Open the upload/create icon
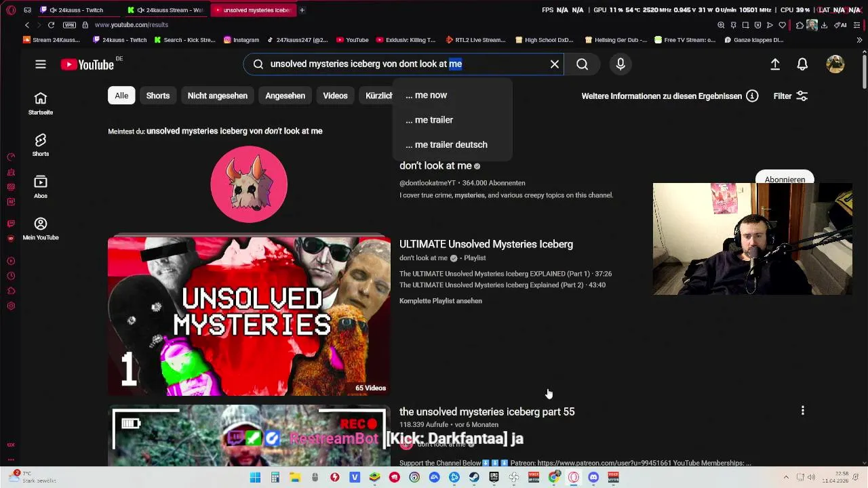Screen dimensions: 868x488 tap(775, 64)
